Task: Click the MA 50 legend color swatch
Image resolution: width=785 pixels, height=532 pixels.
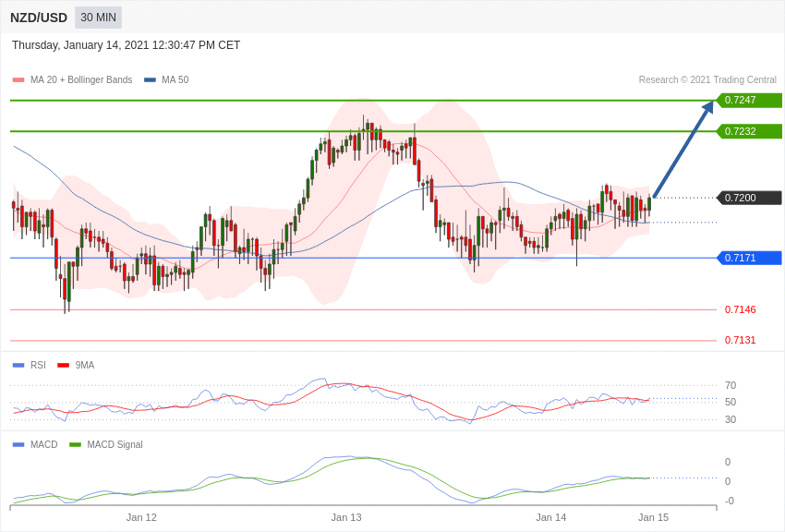Action: (x=150, y=80)
